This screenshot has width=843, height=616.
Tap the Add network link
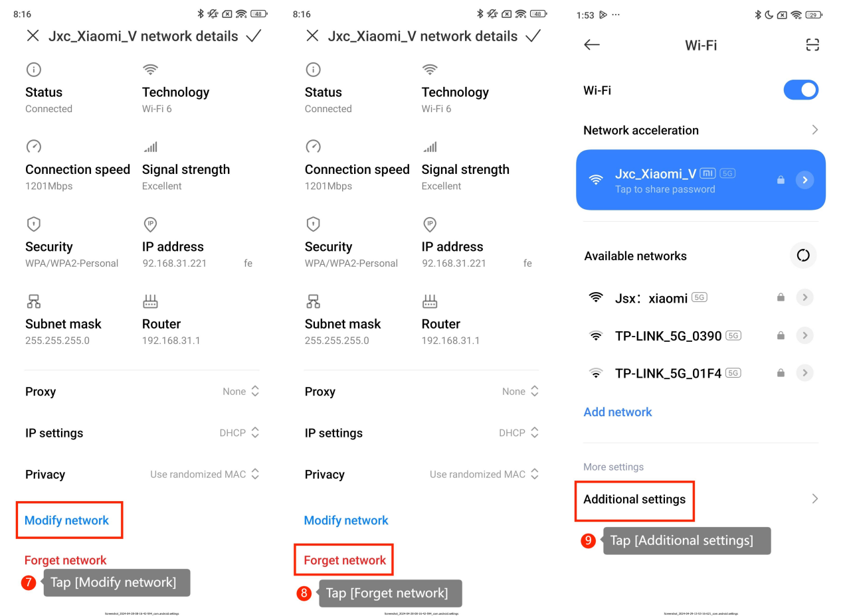point(618,412)
